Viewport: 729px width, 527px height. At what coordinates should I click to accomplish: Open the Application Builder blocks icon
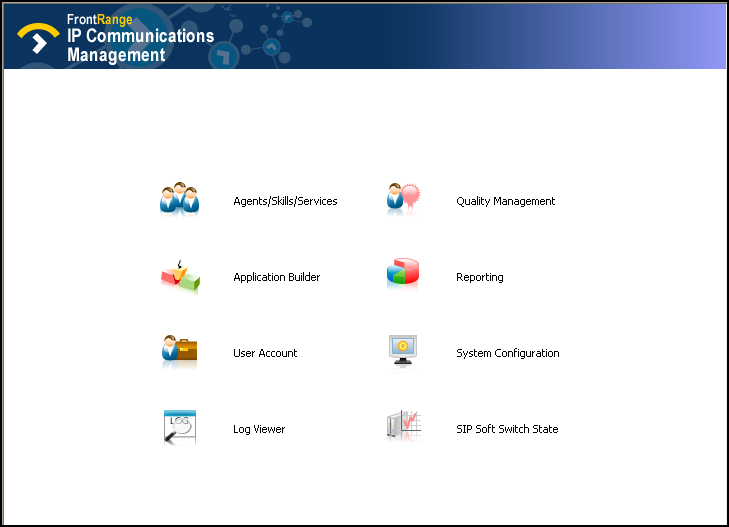(180, 277)
